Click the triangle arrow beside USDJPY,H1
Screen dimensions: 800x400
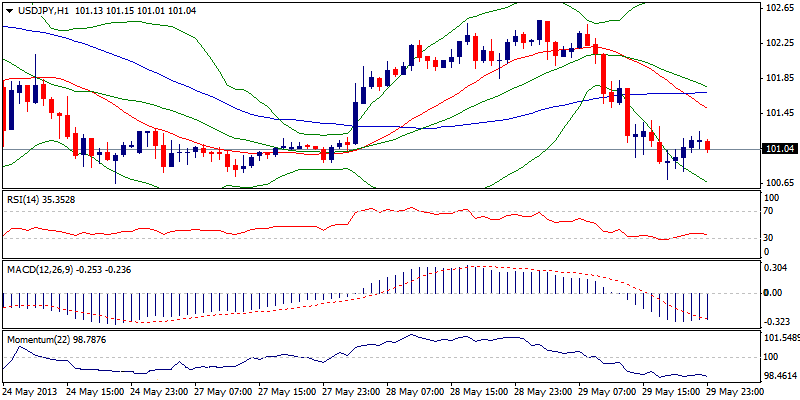(x=8, y=10)
